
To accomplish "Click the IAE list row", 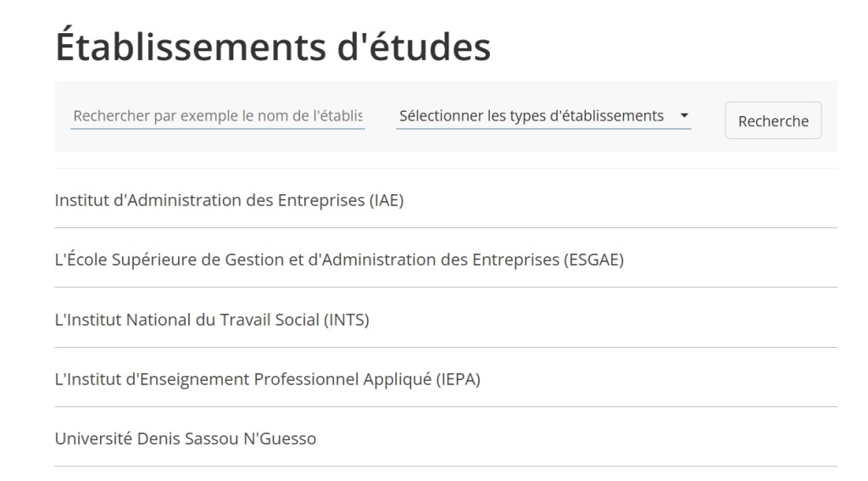I will 445,201.
